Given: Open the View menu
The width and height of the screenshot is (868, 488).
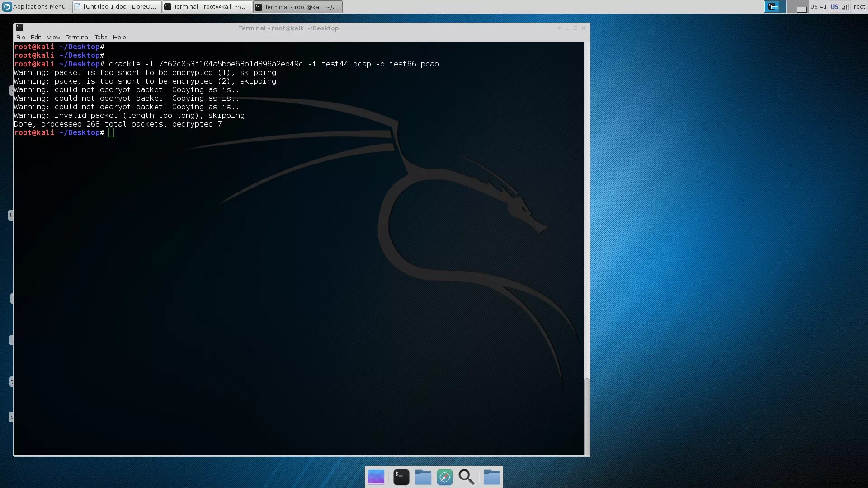Looking at the screenshot, I should click(53, 37).
